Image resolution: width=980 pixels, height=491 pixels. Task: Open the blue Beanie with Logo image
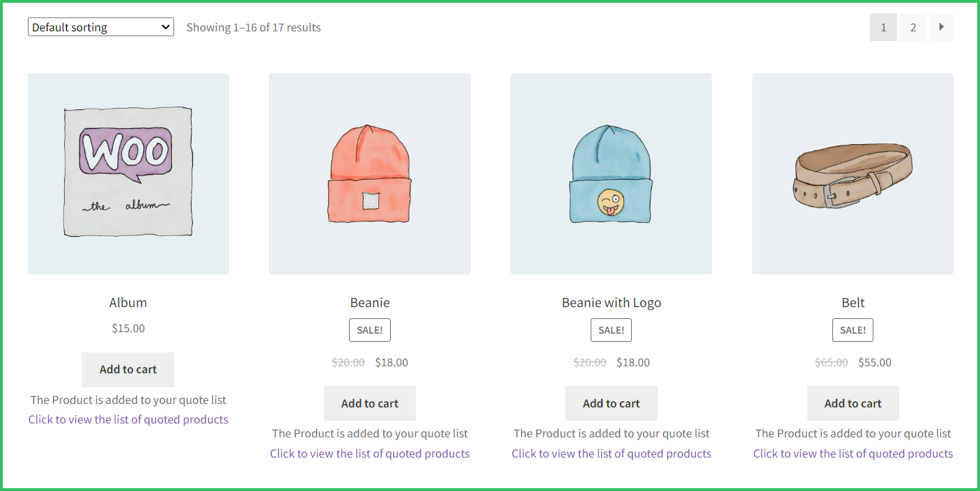(611, 173)
